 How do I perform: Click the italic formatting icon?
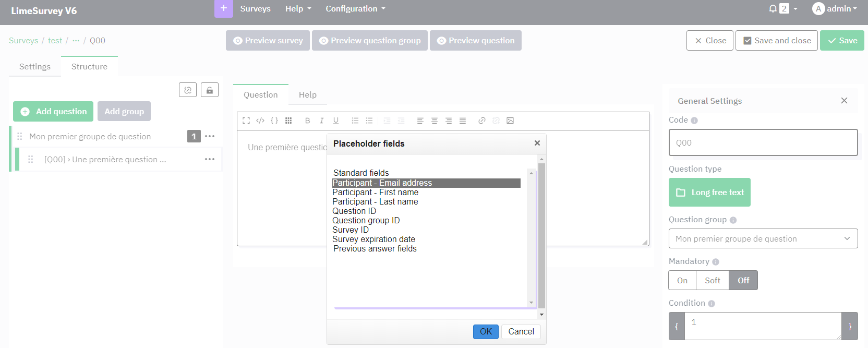(x=321, y=121)
